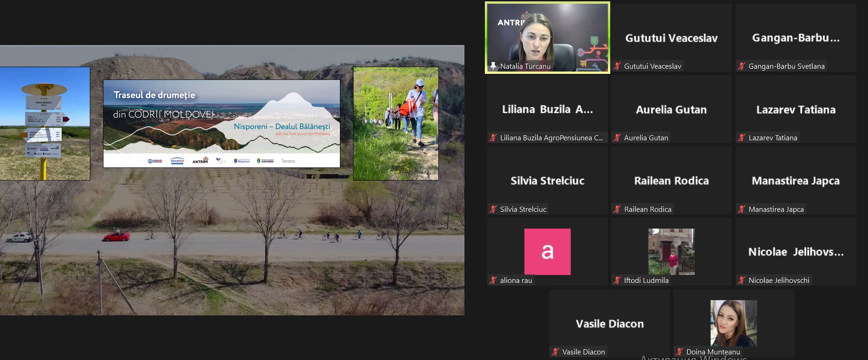868x360 pixels.
Task: Click muted mic icon for Railean Rodica
Action: [x=617, y=209]
